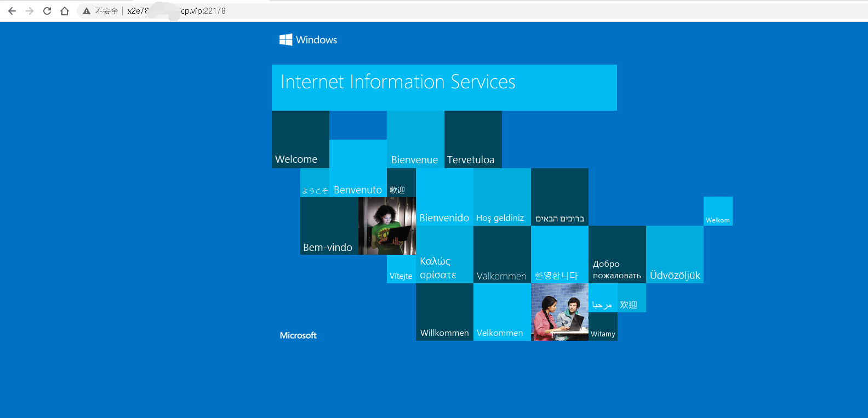The height and width of the screenshot is (418, 868).
Task: Click the 欢迎 tile
Action: pyautogui.click(x=632, y=297)
